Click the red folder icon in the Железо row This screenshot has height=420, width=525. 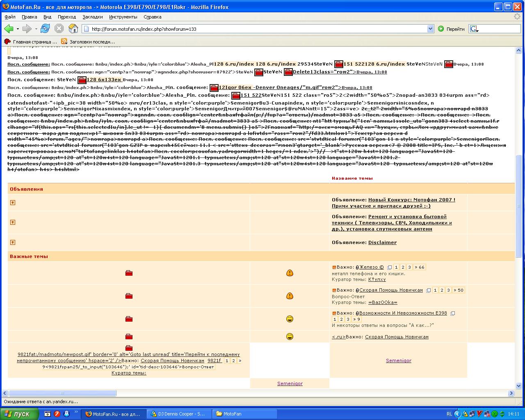129,273
